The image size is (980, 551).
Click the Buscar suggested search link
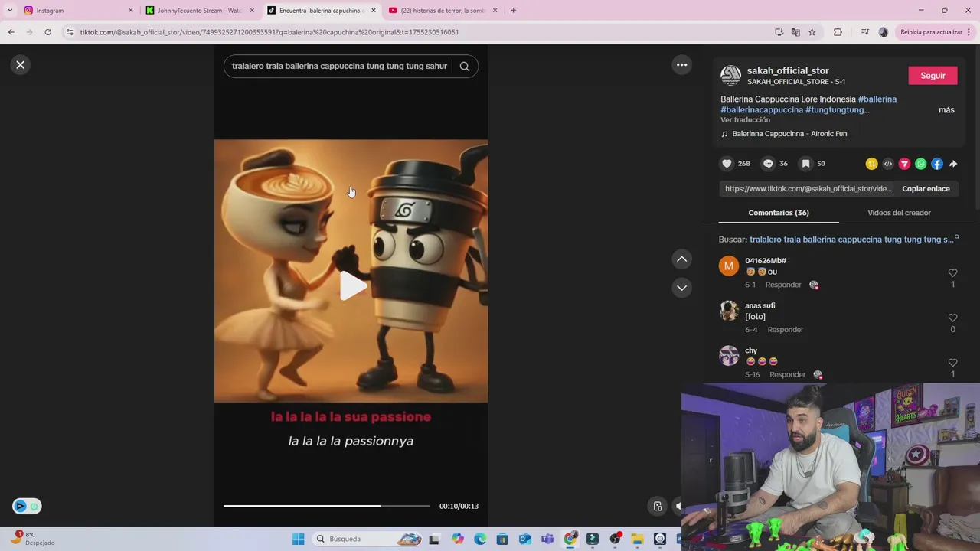[x=851, y=240]
